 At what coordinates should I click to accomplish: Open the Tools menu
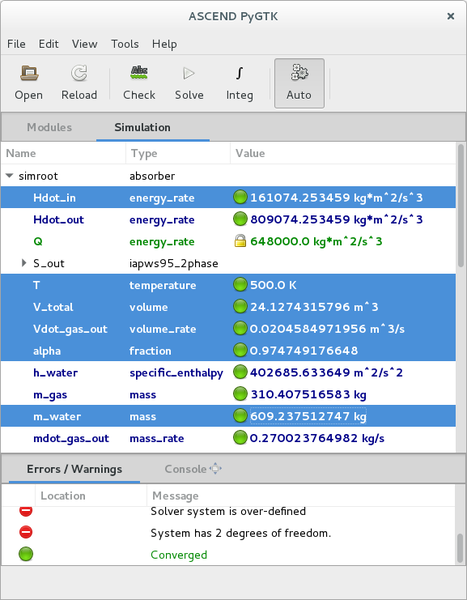tap(125, 44)
